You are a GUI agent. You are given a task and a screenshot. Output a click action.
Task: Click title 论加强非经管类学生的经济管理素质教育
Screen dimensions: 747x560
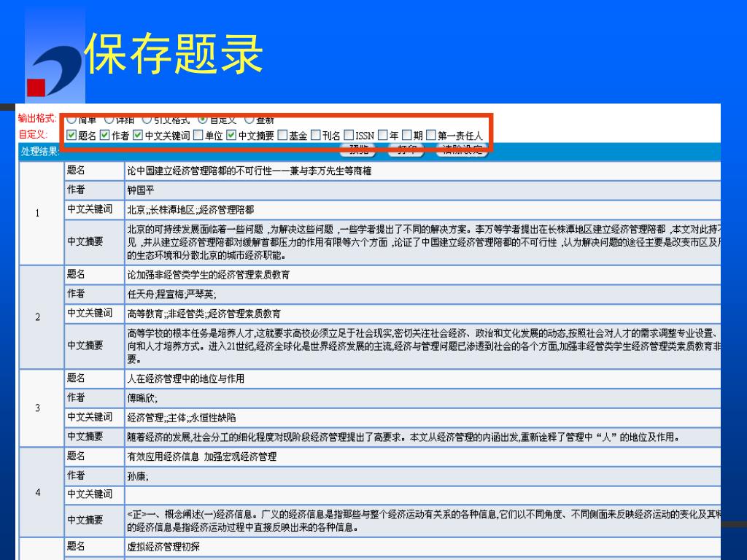coord(208,275)
